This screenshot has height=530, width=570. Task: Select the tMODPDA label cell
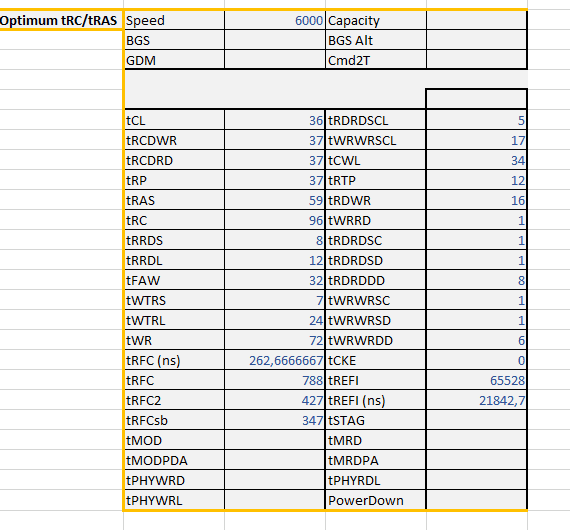tap(174, 460)
